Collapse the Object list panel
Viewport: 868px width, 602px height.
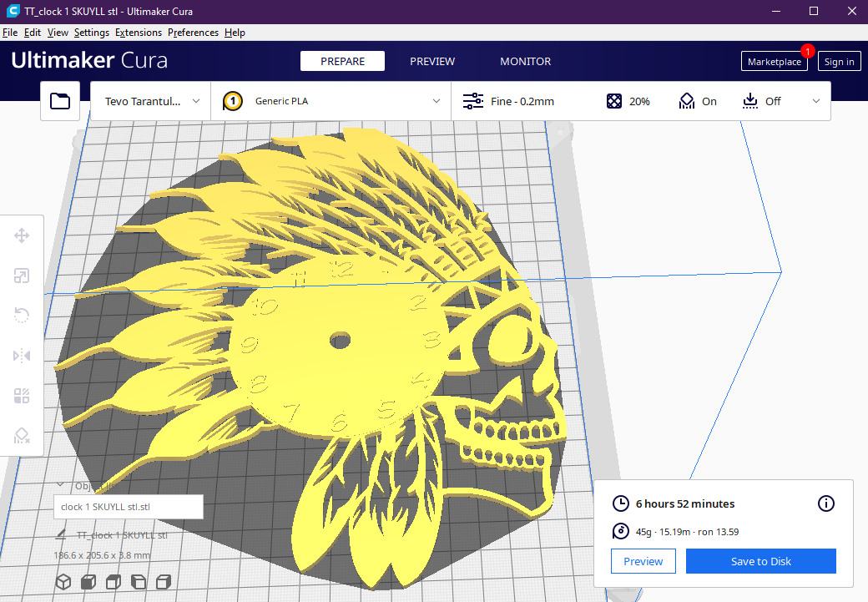pos(60,485)
